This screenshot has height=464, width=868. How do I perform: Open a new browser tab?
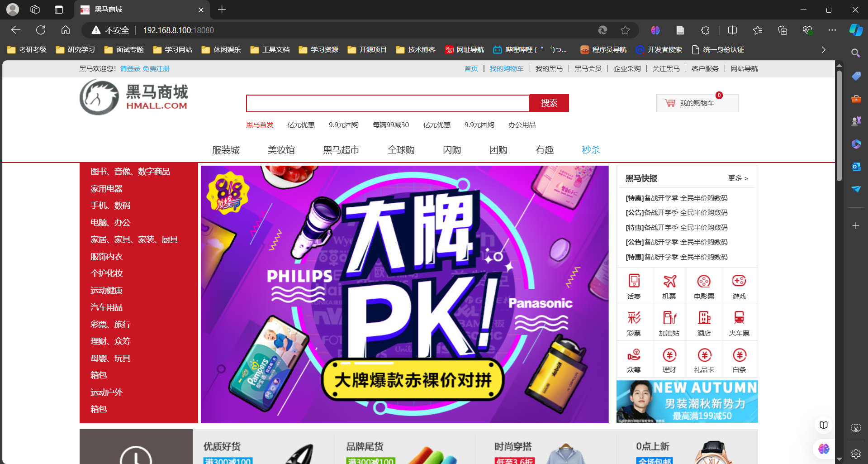[x=222, y=10]
